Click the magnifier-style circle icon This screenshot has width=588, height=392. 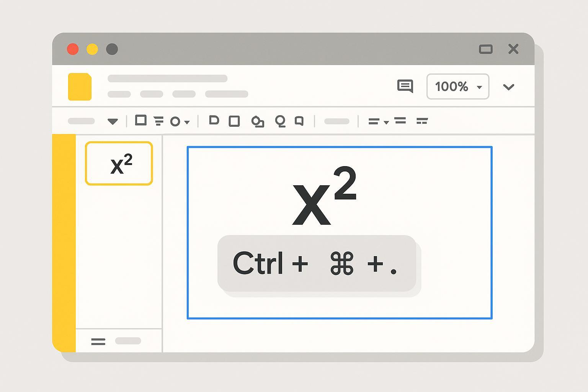[x=280, y=121]
